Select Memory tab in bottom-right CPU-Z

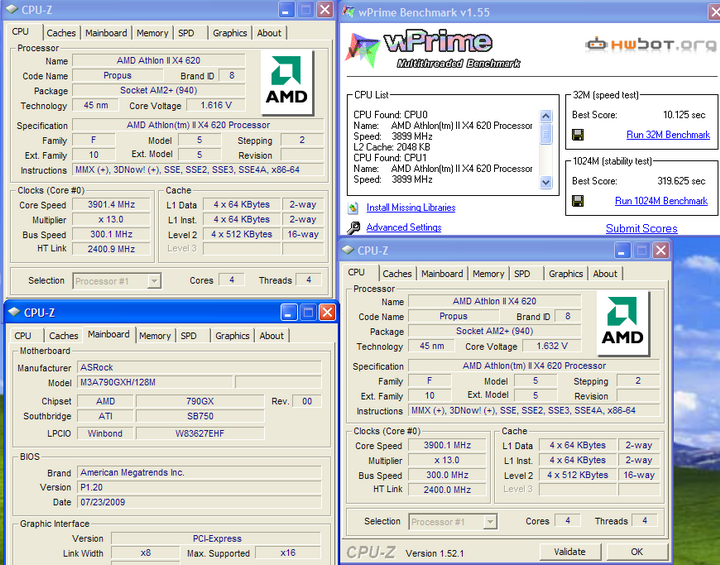pos(489,274)
